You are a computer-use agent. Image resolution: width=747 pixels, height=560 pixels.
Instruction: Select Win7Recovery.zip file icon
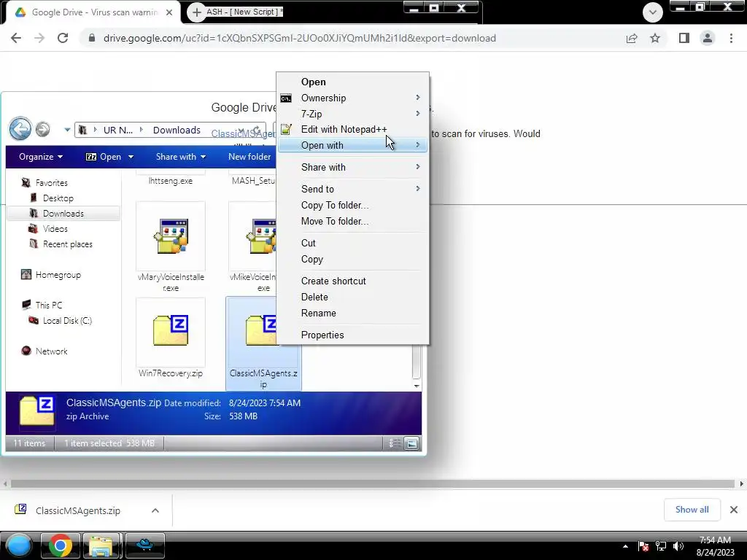[171, 332]
